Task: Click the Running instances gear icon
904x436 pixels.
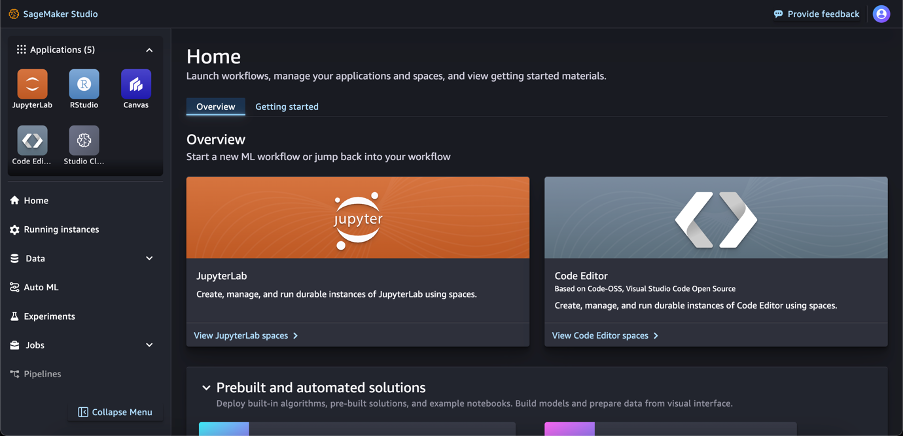Action: [x=14, y=230]
